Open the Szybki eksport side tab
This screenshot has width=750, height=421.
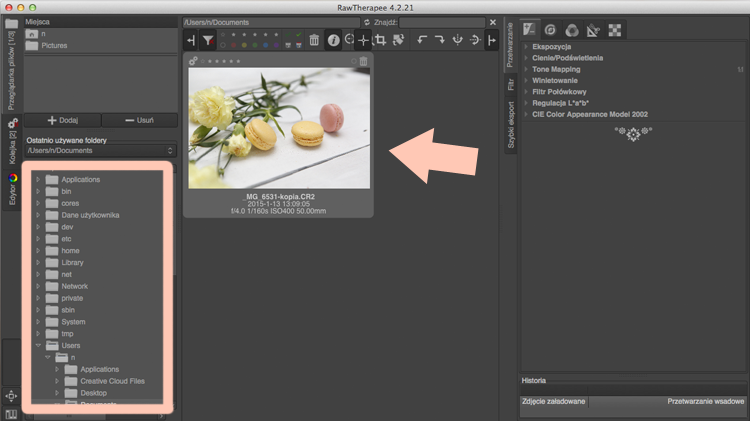point(511,124)
